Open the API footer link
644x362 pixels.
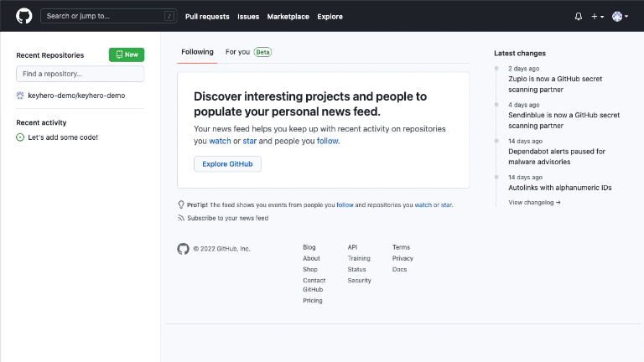352,247
